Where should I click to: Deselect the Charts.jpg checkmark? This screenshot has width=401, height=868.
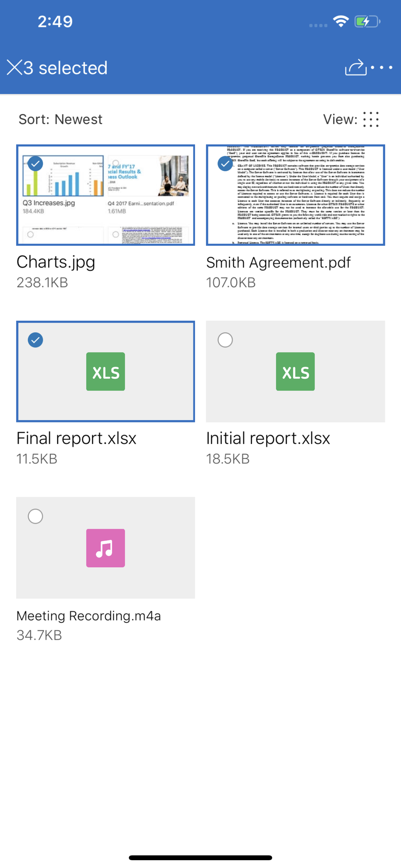pos(36,164)
